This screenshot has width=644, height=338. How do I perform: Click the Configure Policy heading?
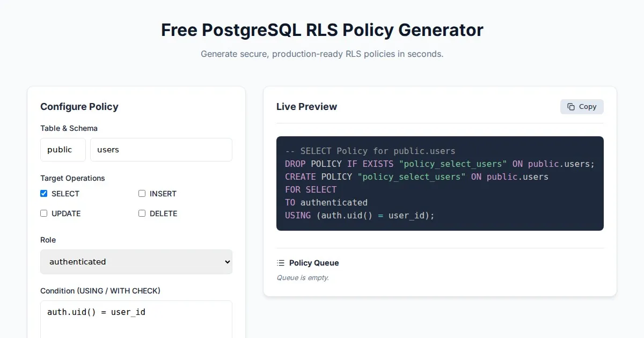click(x=79, y=107)
